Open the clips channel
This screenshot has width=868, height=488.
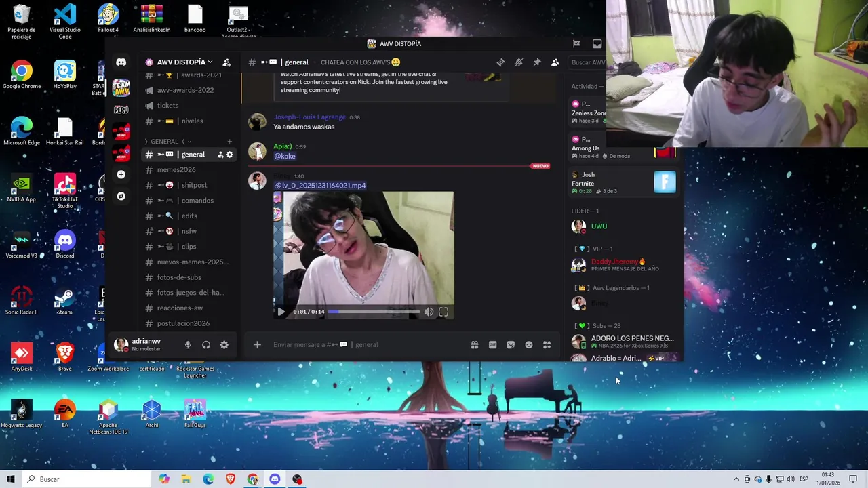tap(189, 247)
